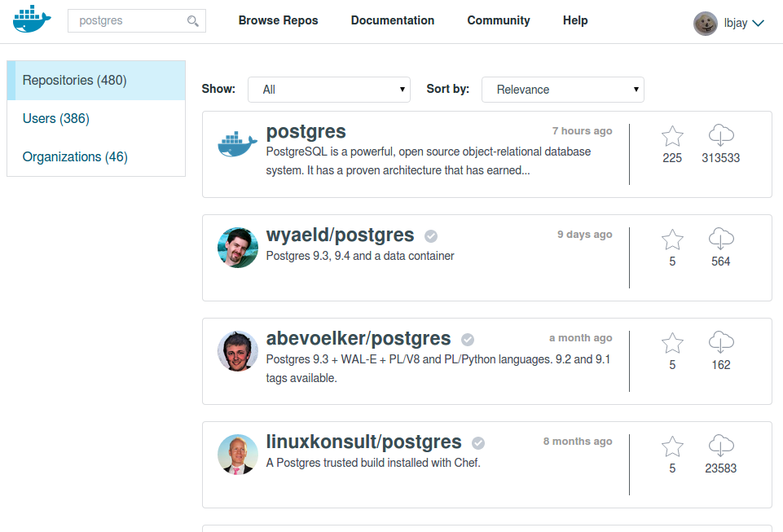The width and height of the screenshot is (783, 532).
Task: Go to the Community menu item
Action: (x=499, y=20)
